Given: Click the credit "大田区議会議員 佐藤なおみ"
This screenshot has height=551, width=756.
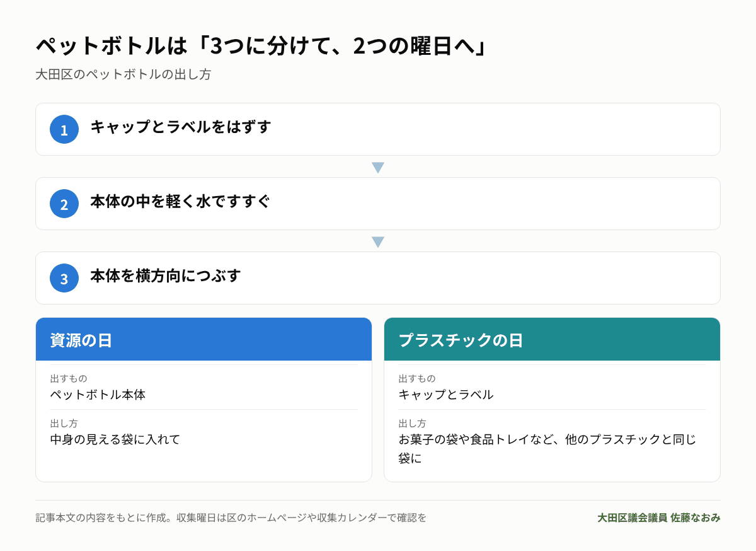Looking at the screenshot, I should [x=659, y=518].
